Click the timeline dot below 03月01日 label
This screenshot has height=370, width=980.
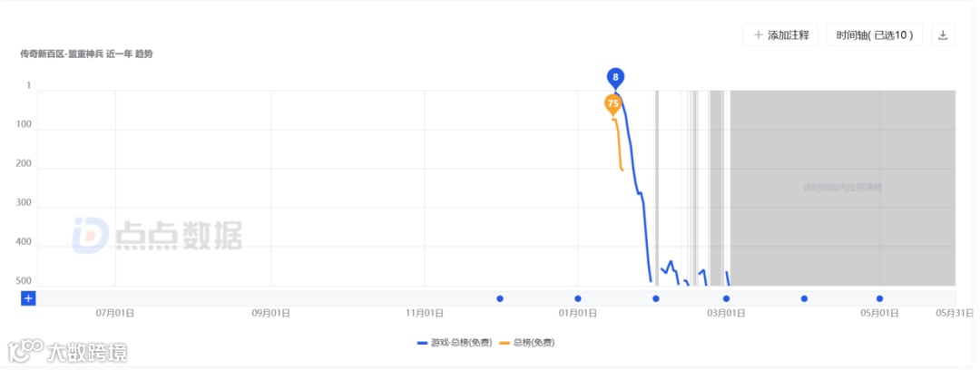pyautogui.click(x=726, y=298)
